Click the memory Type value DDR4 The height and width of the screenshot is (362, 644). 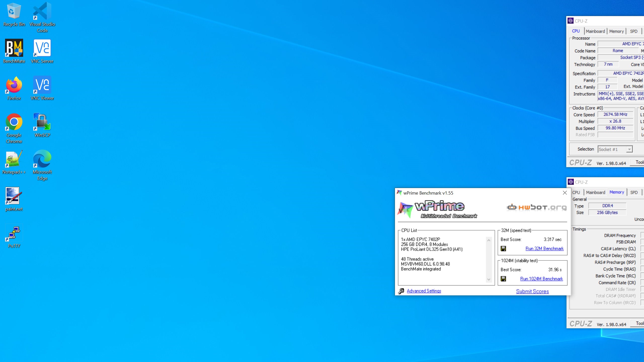[x=608, y=206]
